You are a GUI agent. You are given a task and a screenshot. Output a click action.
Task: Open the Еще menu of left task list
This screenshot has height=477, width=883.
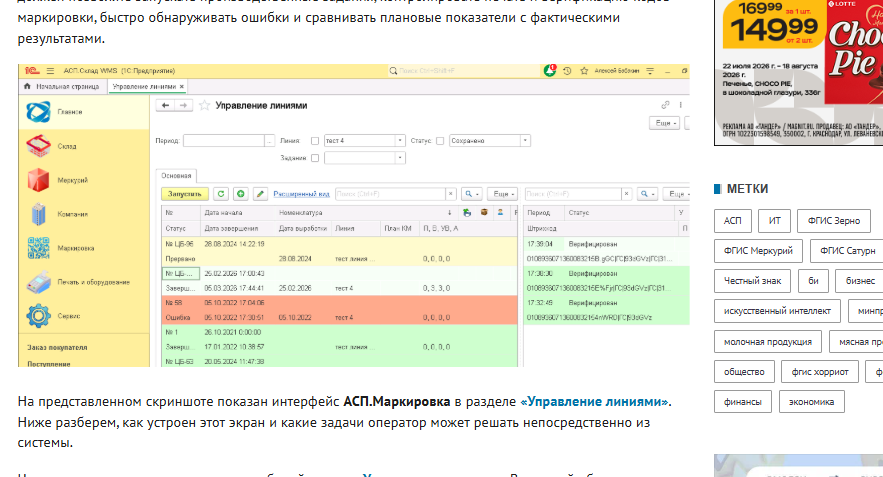point(502,194)
